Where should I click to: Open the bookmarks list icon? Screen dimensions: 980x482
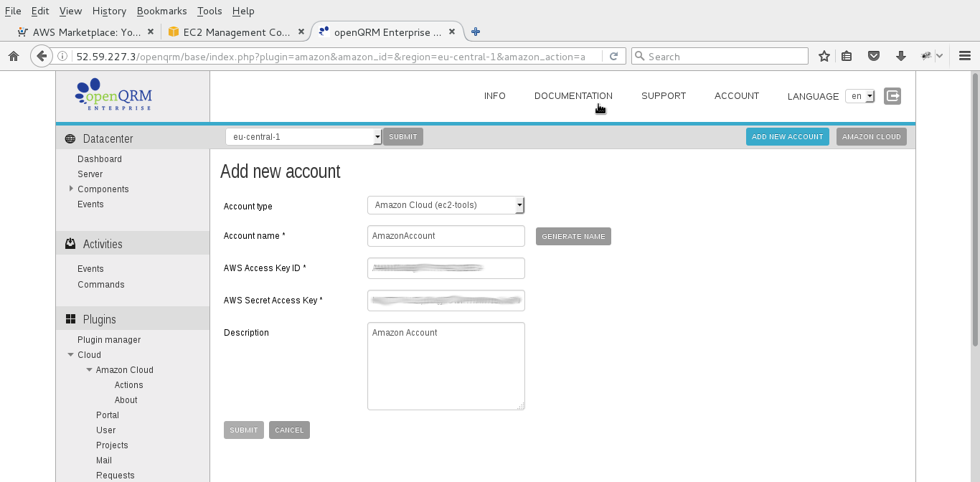coord(847,56)
